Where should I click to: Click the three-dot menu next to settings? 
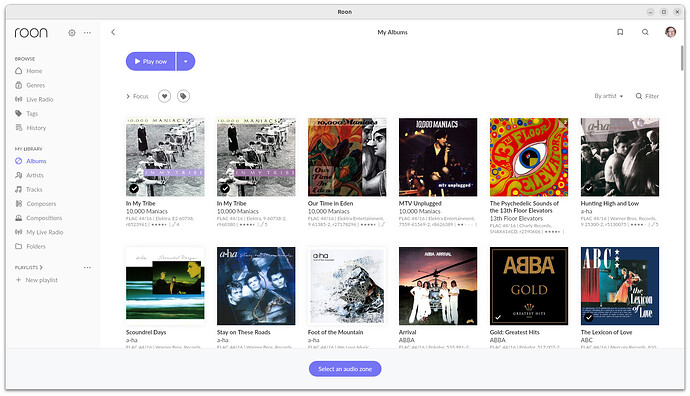click(87, 33)
